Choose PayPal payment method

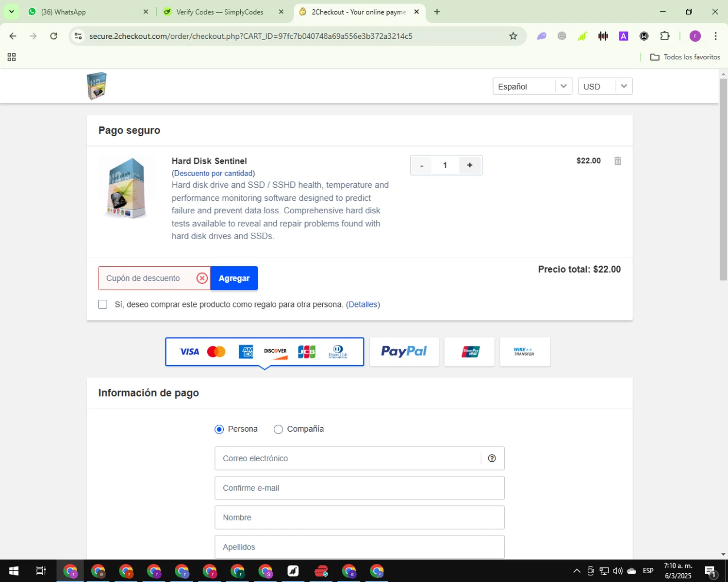(404, 352)
